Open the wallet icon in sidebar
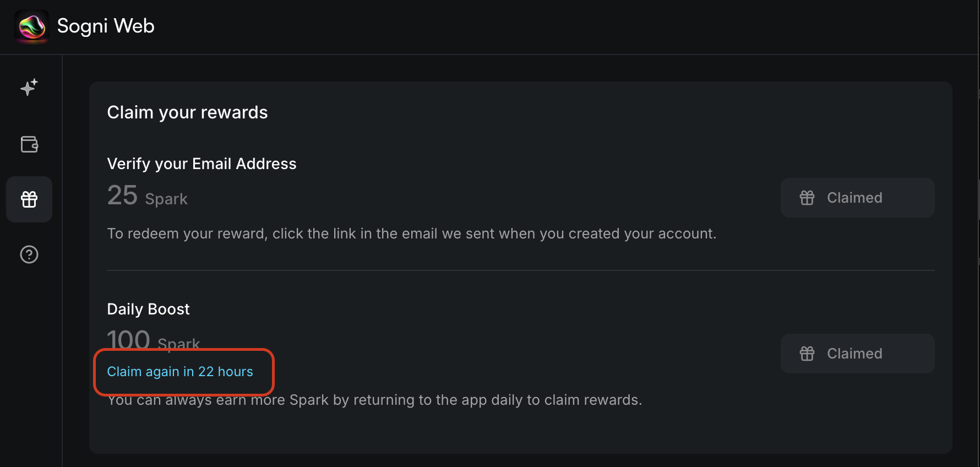980x467 pixels. 29,144
